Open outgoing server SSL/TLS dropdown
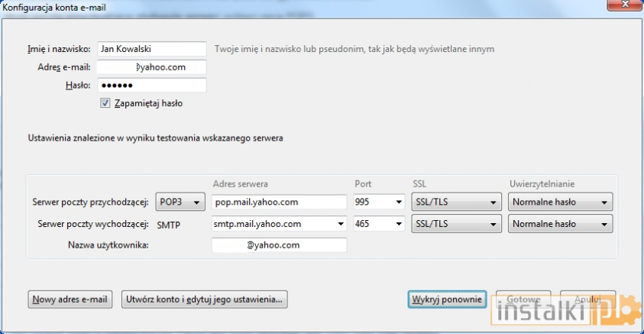Image resolution: width=644 pixels, height=334 pixels. coord(455,224)
